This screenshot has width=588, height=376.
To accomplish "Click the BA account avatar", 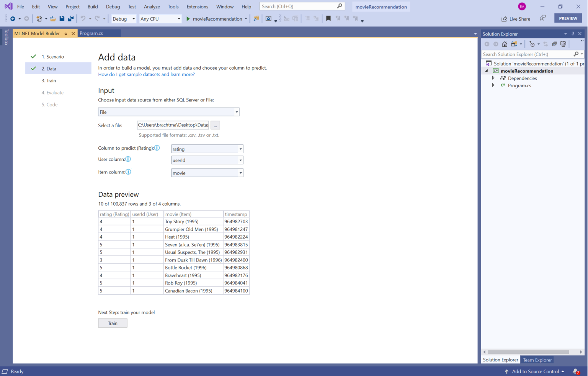I will (522, 7).
